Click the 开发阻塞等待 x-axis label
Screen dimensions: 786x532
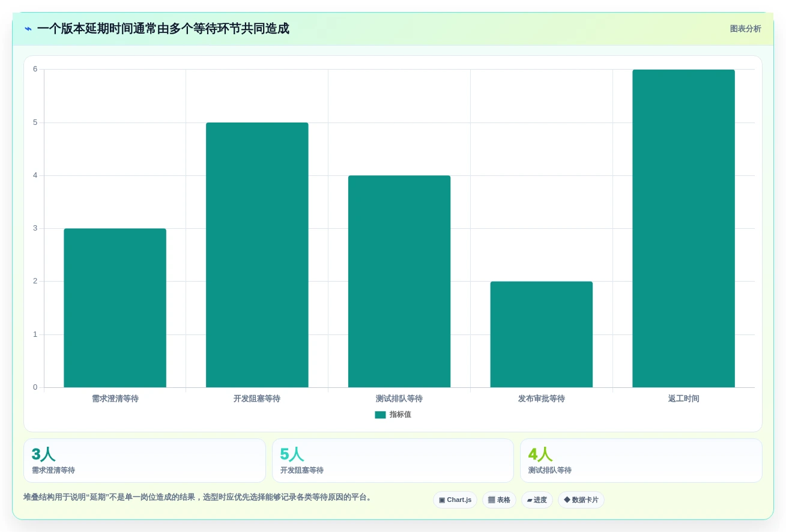coord(257,399)
